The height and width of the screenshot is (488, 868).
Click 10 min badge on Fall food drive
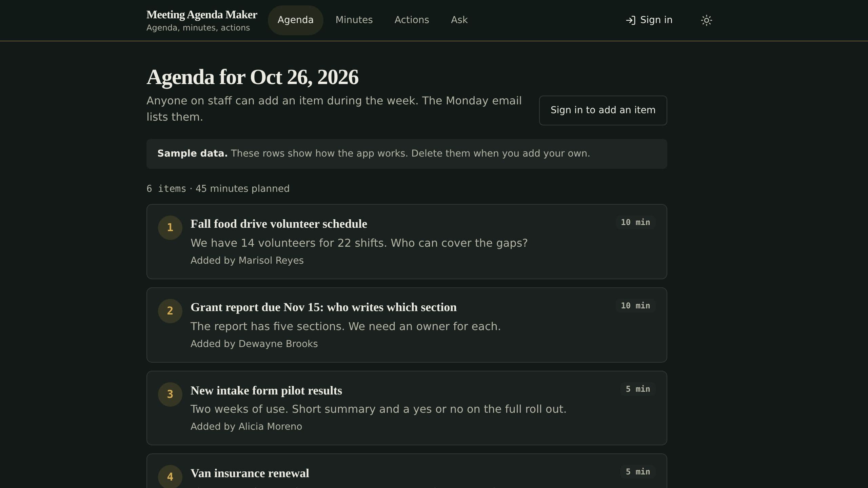coord(635,222)
